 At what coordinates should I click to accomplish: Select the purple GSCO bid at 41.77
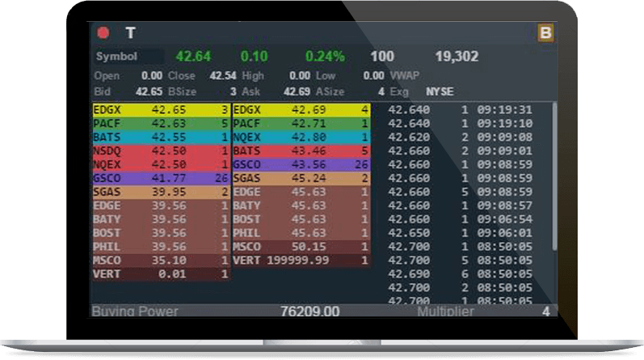[161, 178]
